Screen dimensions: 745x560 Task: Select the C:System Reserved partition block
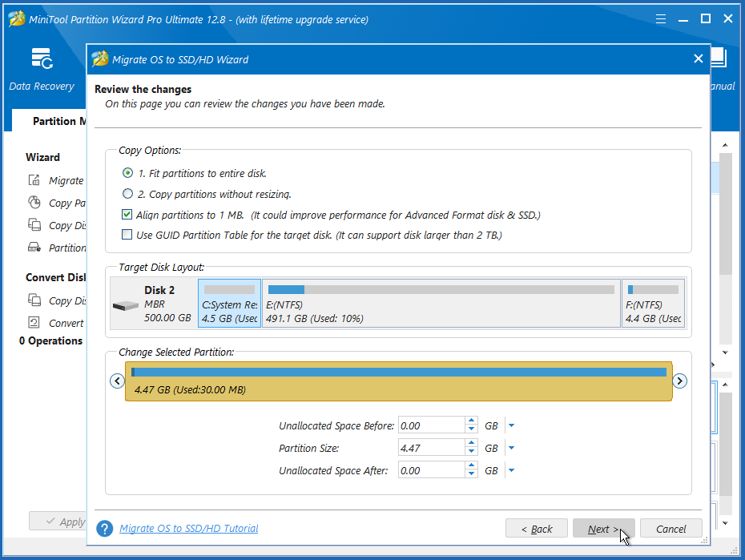pyautogui.click(x=229, y=303)
